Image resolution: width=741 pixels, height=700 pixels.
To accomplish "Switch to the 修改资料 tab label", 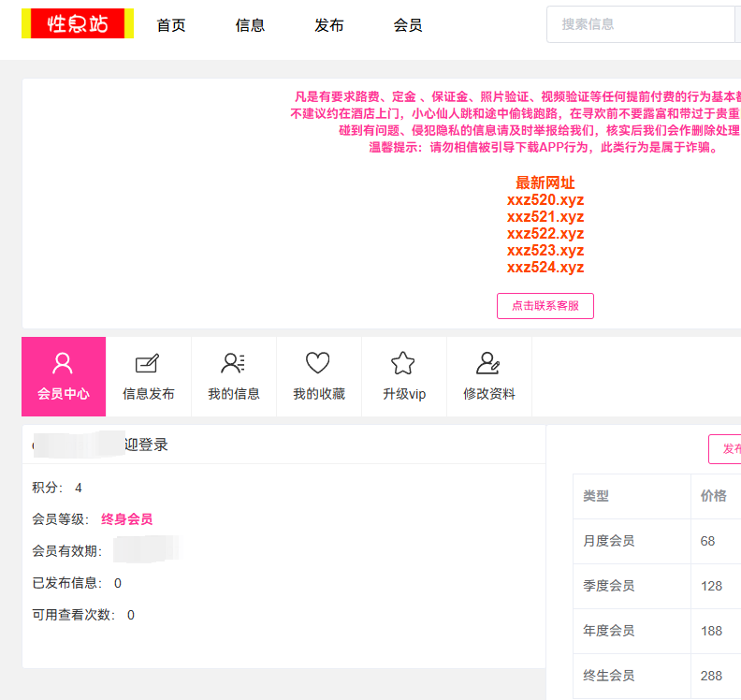I will [489, 394].
